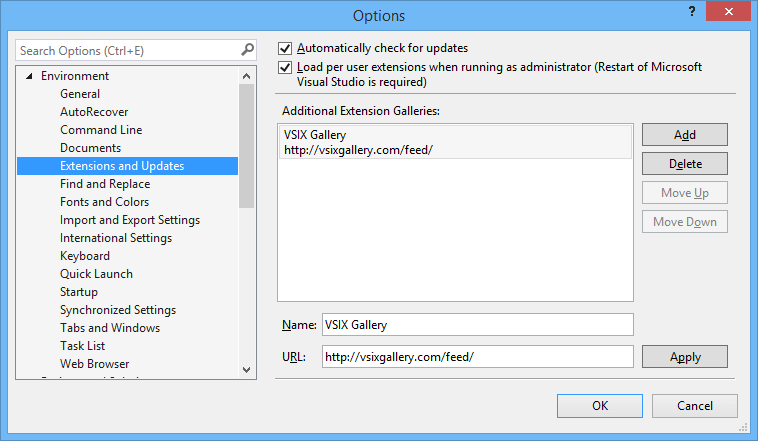Toggle Load per user extensions checkbox

tap(285, 67)
